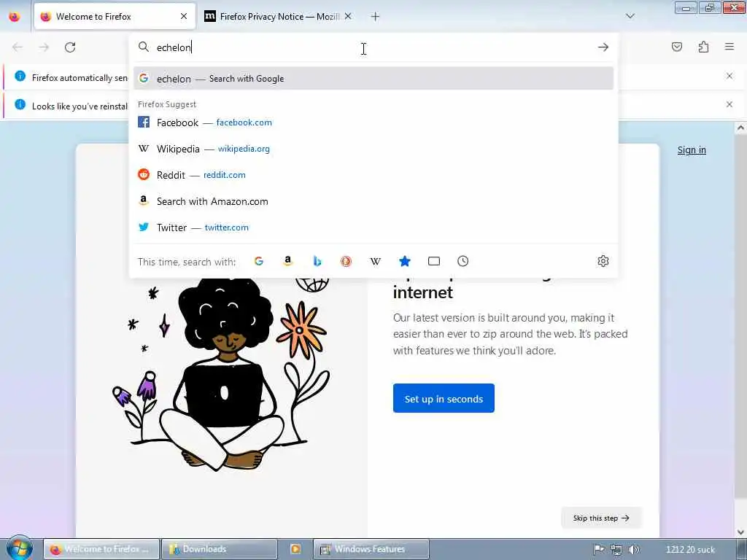Dismiss the 'Looks like you've reinstalled' notification
The image size is (747, 560).
click(x=729, y=104)
